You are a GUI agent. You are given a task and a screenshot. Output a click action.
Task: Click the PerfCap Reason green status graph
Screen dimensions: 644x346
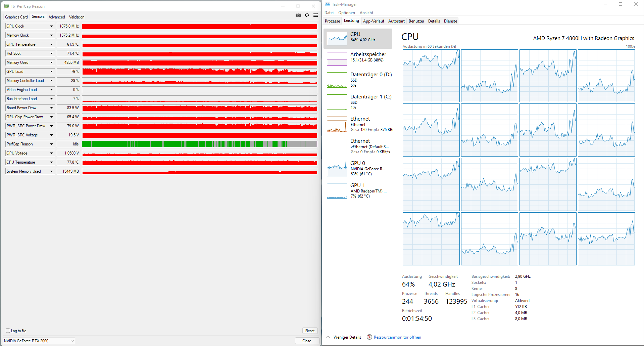pos(200,144)
